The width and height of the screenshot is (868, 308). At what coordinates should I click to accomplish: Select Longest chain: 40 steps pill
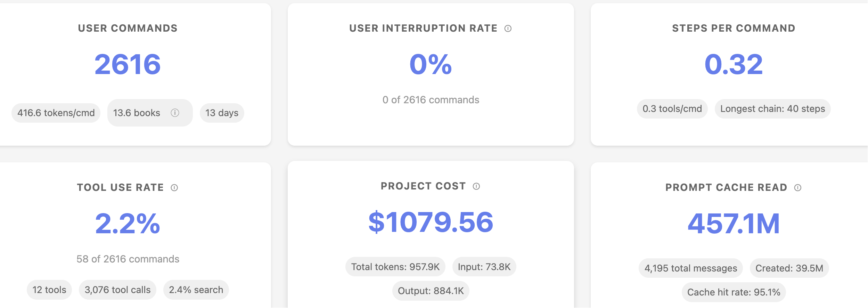[x=772, y=109]
